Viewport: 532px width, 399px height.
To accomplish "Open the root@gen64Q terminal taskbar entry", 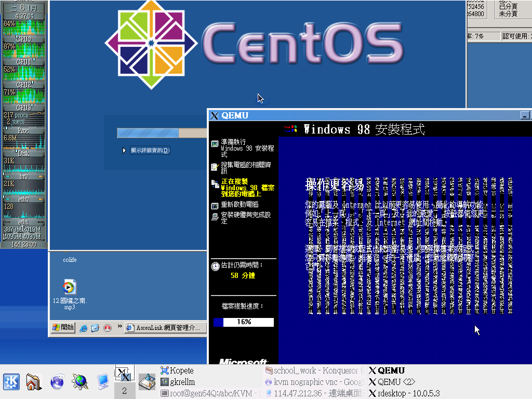I will click(211, 393).
